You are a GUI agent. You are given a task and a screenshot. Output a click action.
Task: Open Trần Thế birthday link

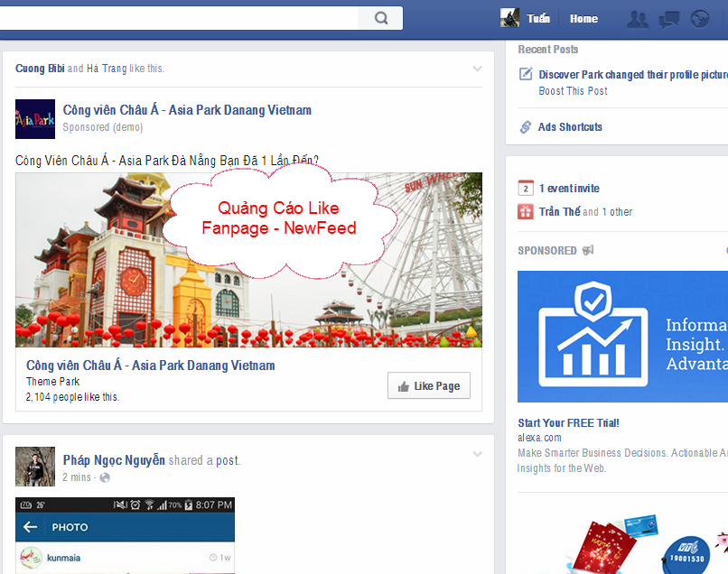tap(559, 211)
